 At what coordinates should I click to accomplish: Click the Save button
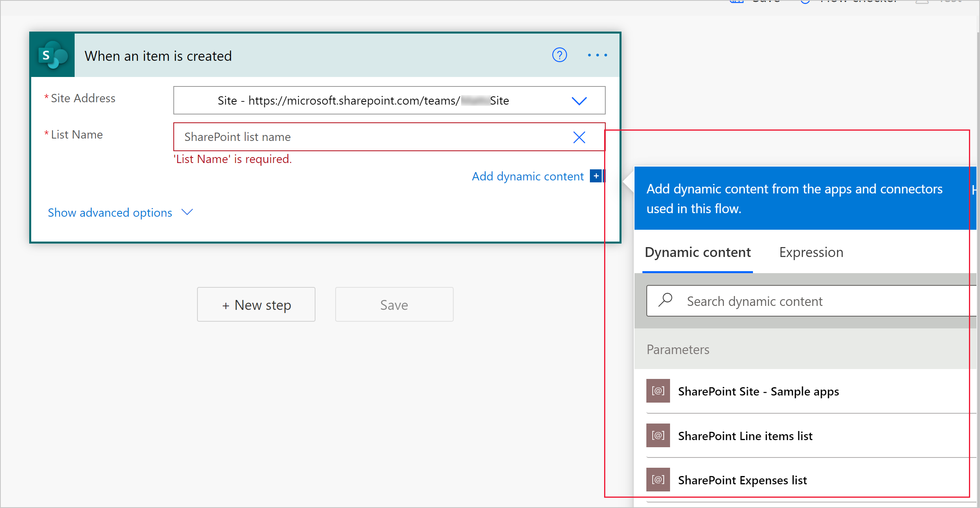(395, 304)
